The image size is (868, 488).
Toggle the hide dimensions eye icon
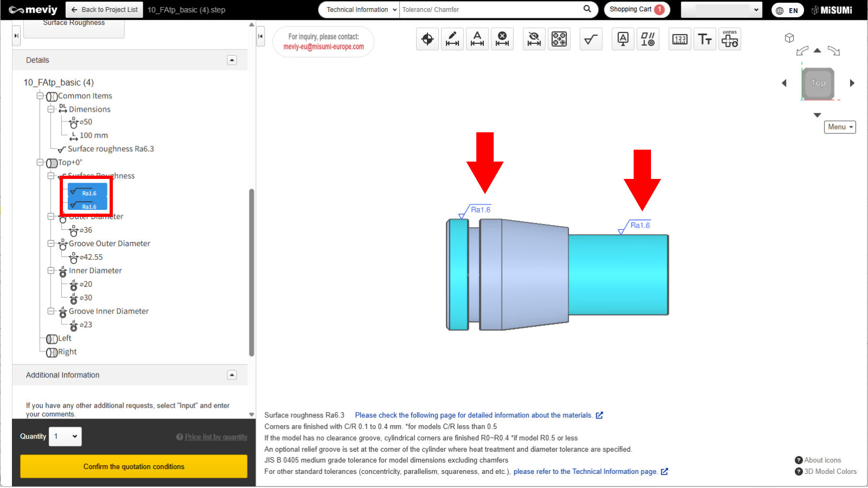[x=534, y=39]
